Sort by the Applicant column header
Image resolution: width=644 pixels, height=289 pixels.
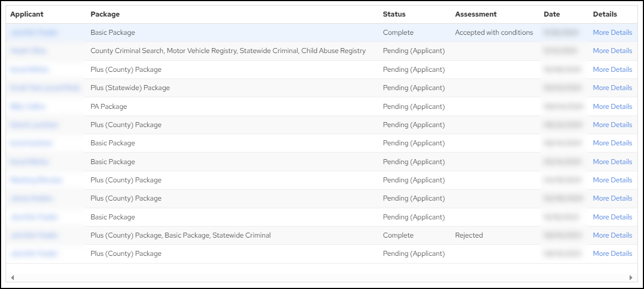27,14
